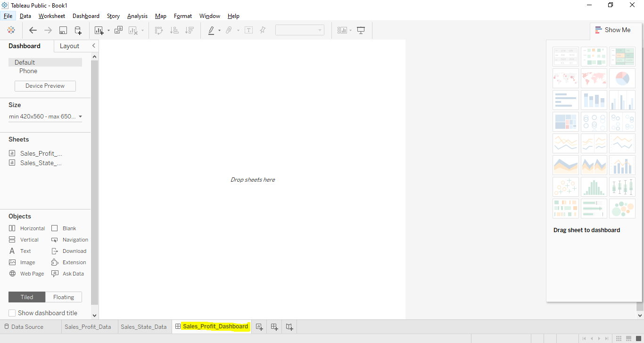Open the Dashboard menu

coord(86,16)
